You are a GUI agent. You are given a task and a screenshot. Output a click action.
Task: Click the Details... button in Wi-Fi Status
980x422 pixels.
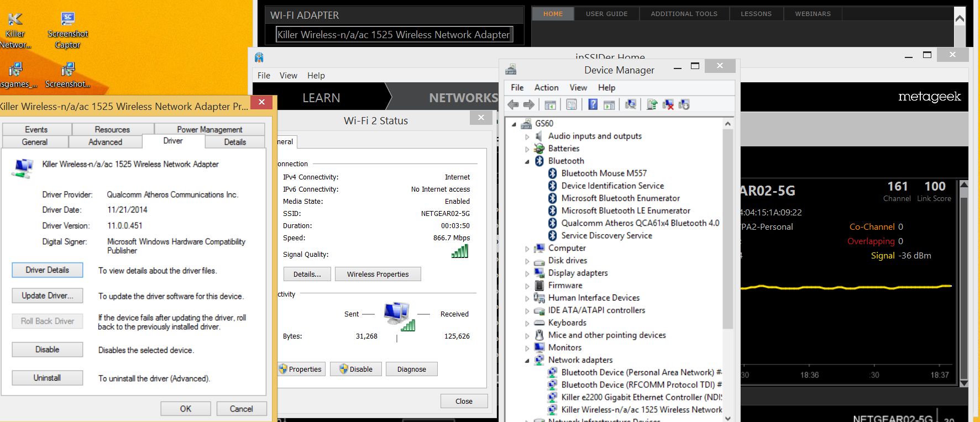point(307,274)
